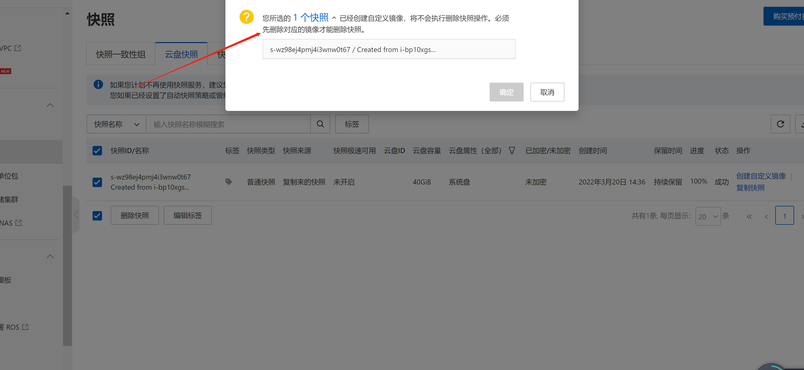This screenshot has height=370, width=804.
Task: Click the 1 个快照 link in dialog
Action: (x=311, y=17)
